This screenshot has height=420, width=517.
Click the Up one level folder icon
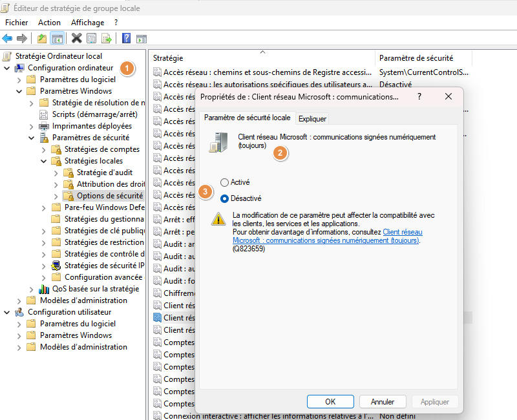42,38
